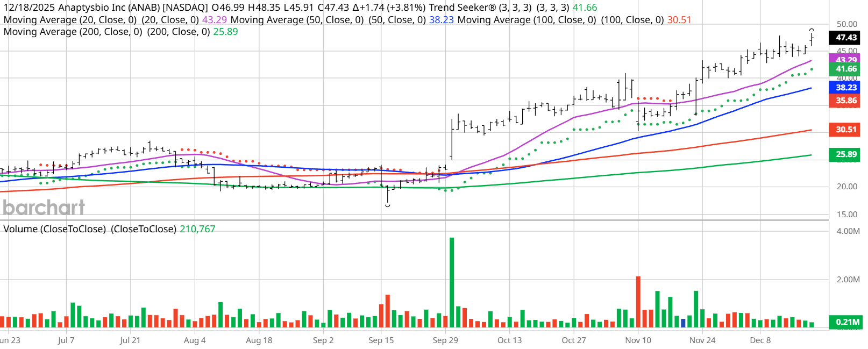Click the Moving Average (200, Close, 0) legend
The height and width of the screenshot is (349, 868).
click(x=120, y=32)
